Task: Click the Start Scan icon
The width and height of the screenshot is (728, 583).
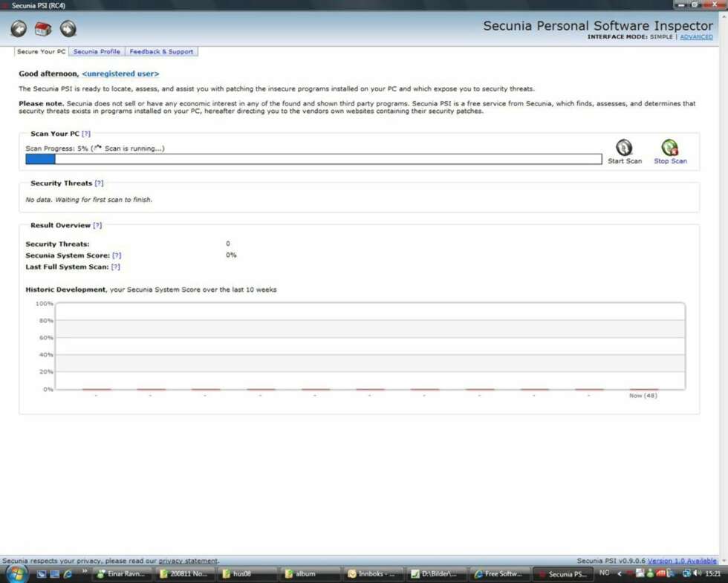Action: coord(624,148)
